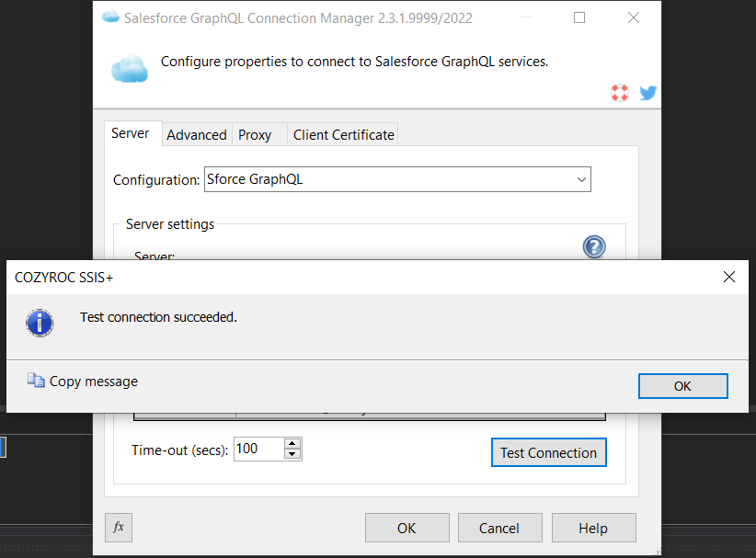Select the Server tab
Screen dimensions: 756x558
[x=130, y=133]
